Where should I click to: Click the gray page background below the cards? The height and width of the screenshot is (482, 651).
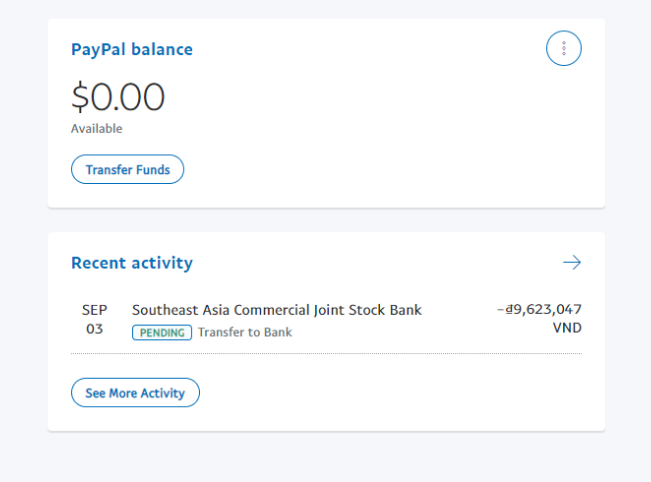point(326,458)
